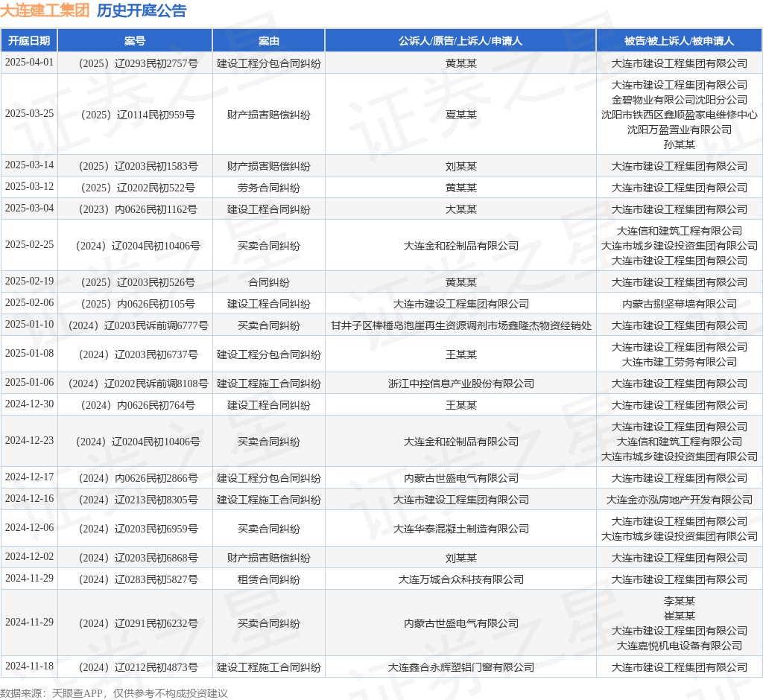The width and height of the screenshot is (763, 700).
Task: Click defendant 大连嘉悦机电设备有限公司
Action: point(680,646)
